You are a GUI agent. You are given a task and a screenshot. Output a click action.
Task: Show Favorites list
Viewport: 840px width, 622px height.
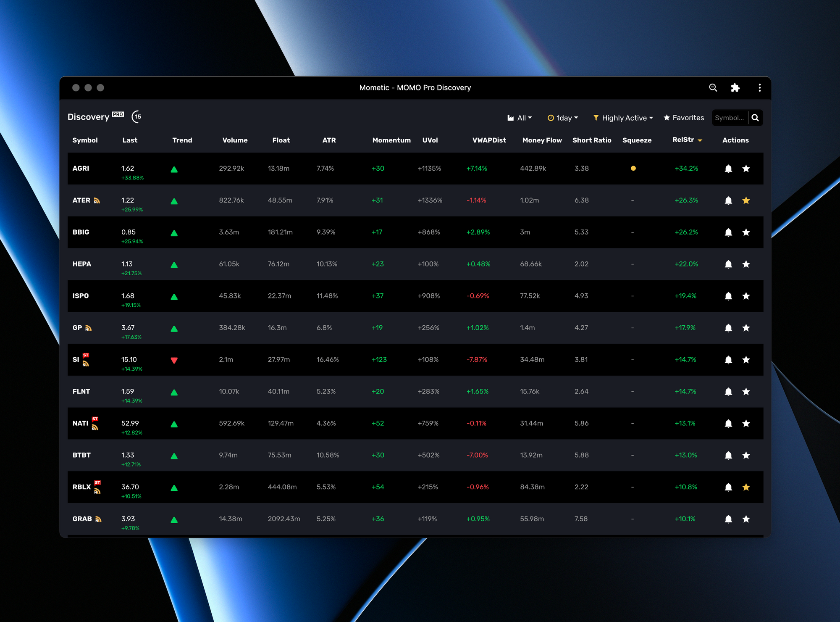point(684,118)
